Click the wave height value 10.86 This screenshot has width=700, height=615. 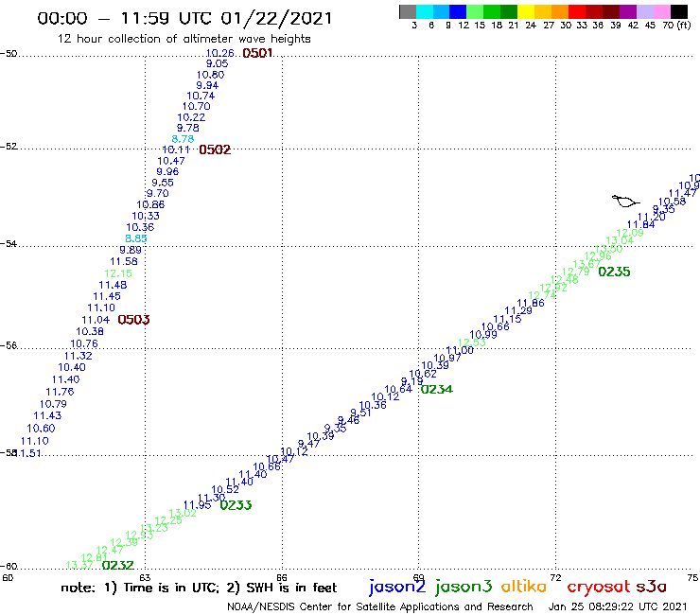point(150,204)
